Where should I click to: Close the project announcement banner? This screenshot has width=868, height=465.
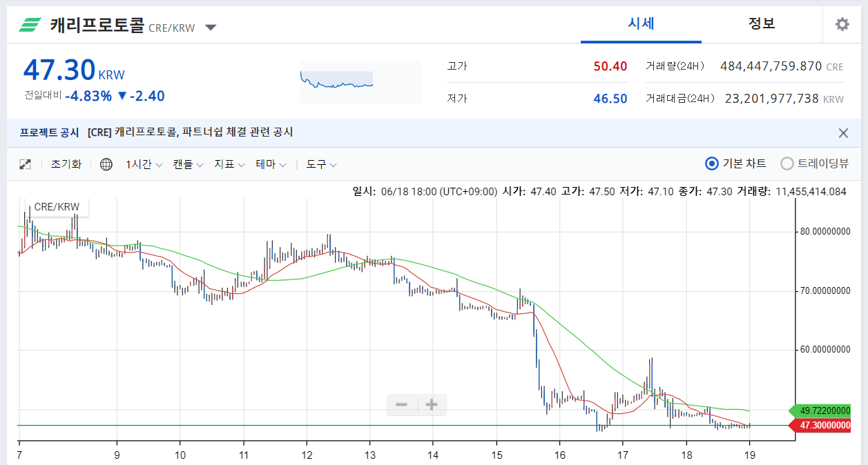click(842, 132)
